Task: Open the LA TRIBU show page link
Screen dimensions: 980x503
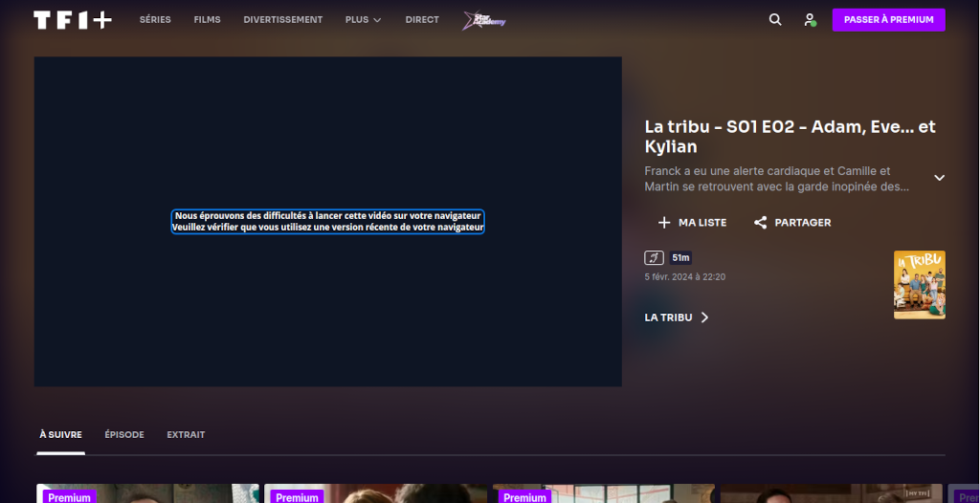Action: [x=677, y=317]
